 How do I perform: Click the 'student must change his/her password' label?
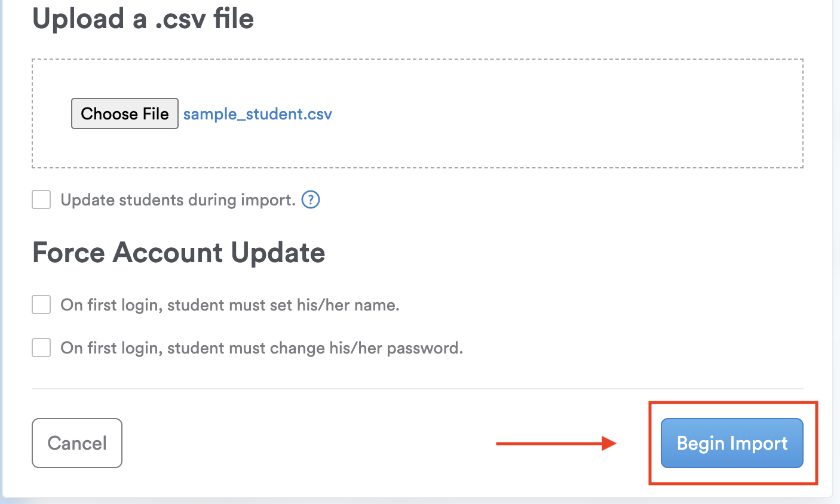click(x=262, y=348)
